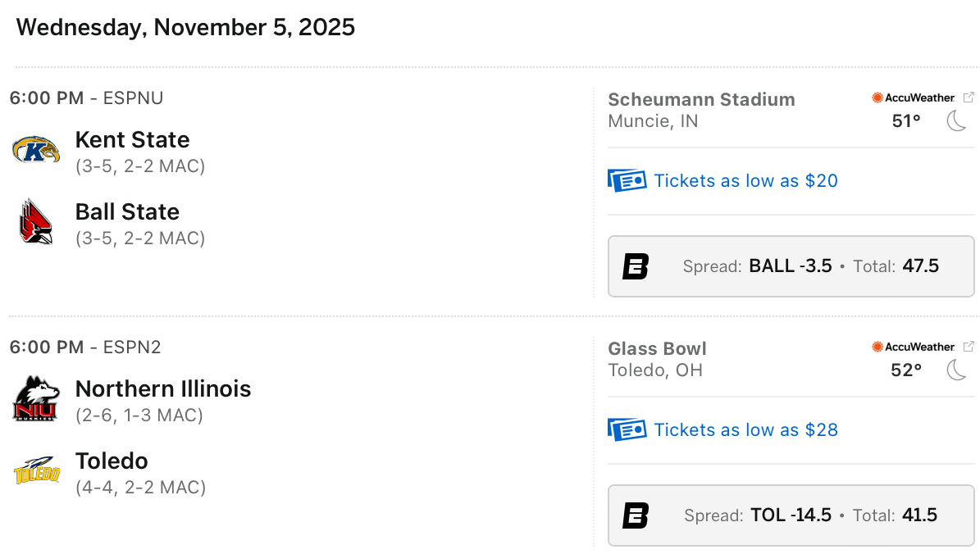
Task: Click the BALL -3.5 spread odds box
Action: (x=791, y=266)
